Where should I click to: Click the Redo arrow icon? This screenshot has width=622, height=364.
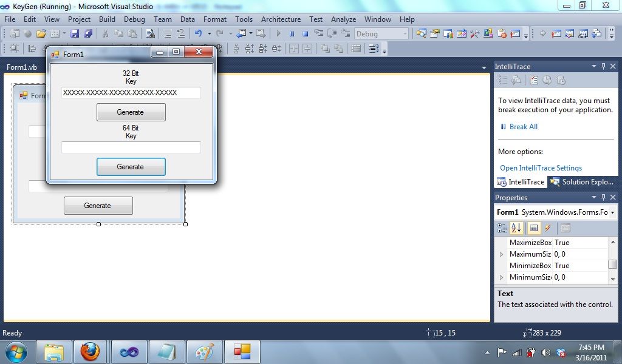(x=219, y=34)
